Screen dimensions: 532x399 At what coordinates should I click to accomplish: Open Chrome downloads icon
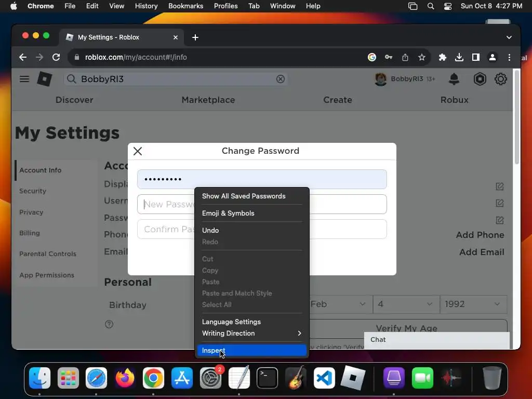coord(459,57)
